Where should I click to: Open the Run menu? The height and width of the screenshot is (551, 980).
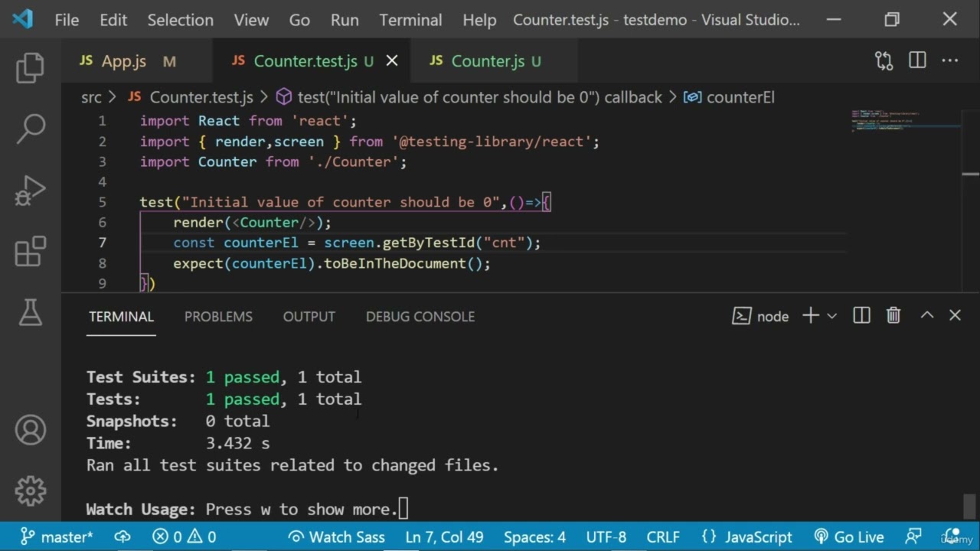point(345,20)
